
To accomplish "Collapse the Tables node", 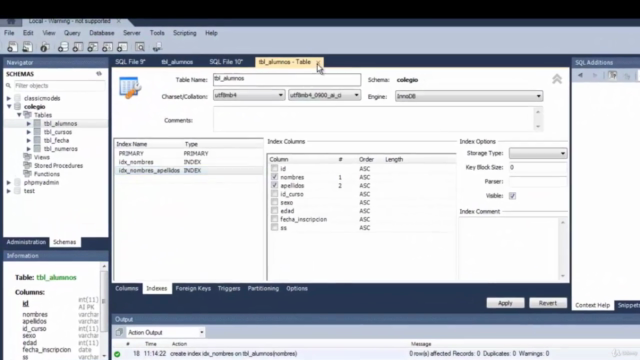I will point(19,115).
